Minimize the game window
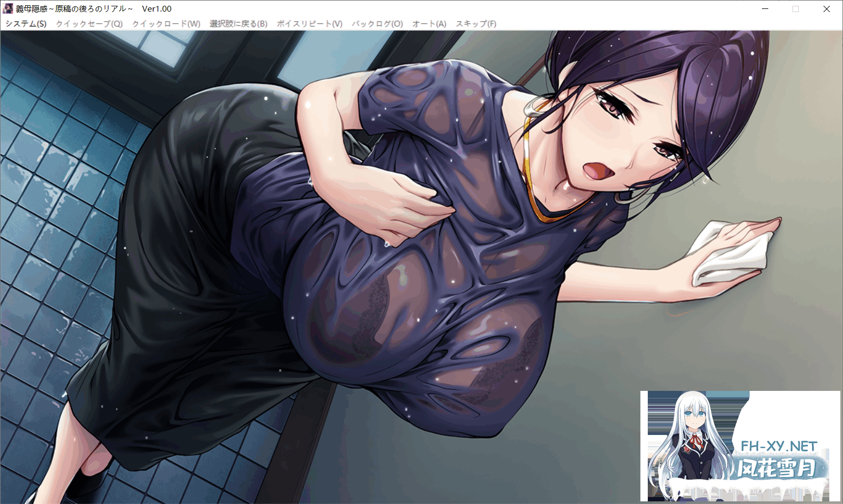 pyautogui.click(x=765, y=9)
